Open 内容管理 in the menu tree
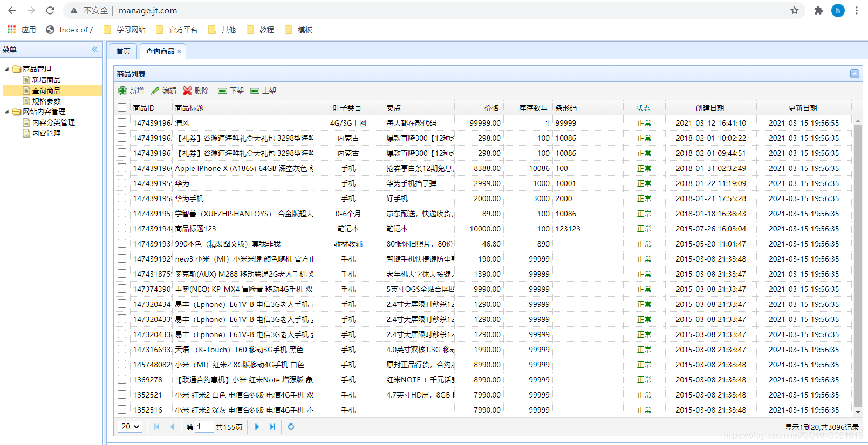 [x=46, y=133]
